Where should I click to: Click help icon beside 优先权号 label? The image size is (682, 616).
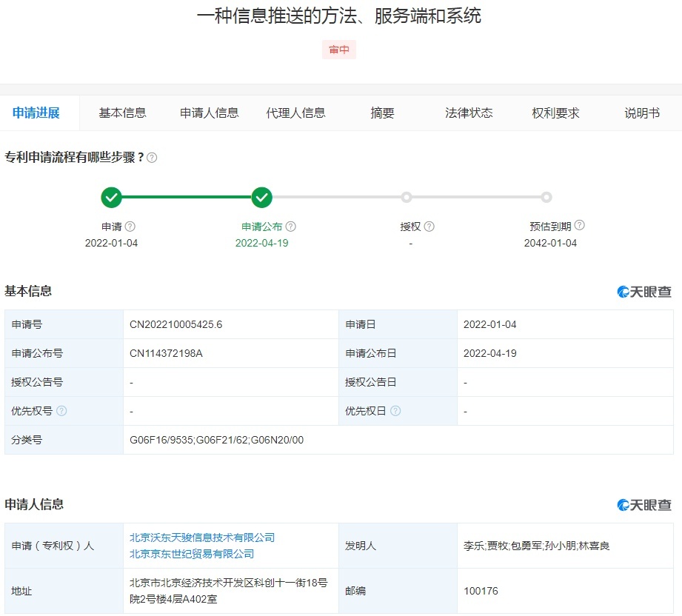pyautogui.click(x=61, y=411)
